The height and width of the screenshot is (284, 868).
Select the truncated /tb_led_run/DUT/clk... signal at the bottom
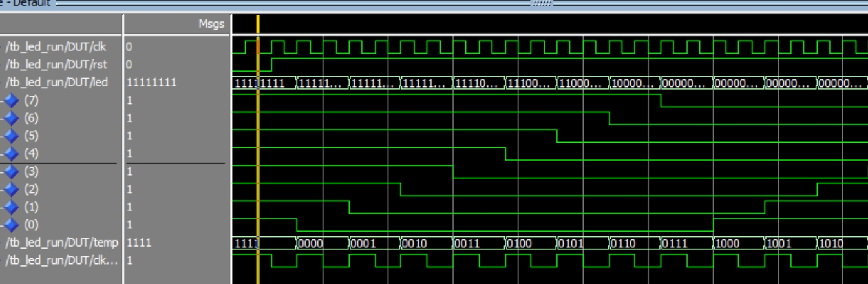tap(61, 260)
